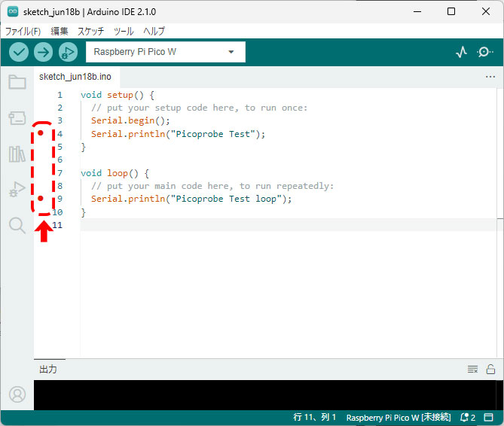Open the Debug sidebar panel

coord(17,189)
